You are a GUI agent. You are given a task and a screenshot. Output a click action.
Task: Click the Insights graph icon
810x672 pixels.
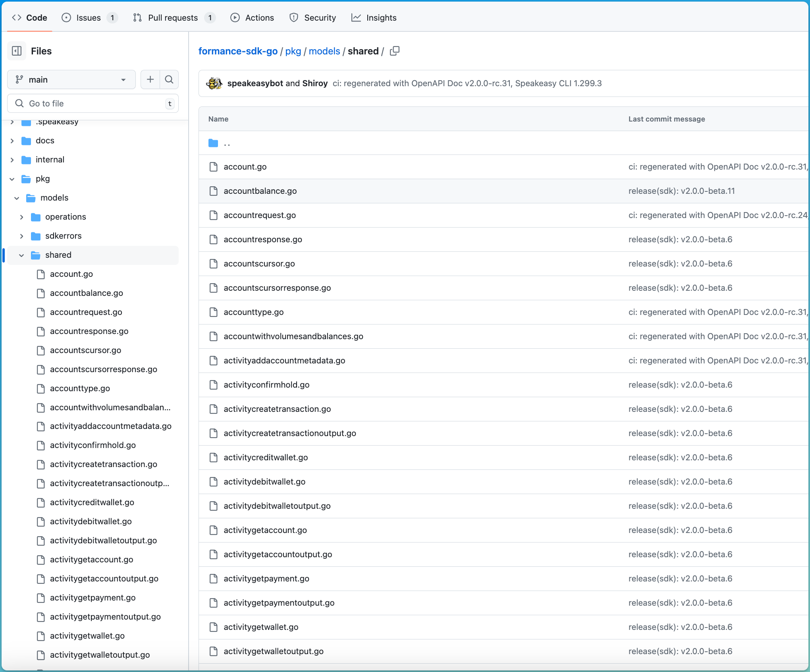(x=356, y=17)
